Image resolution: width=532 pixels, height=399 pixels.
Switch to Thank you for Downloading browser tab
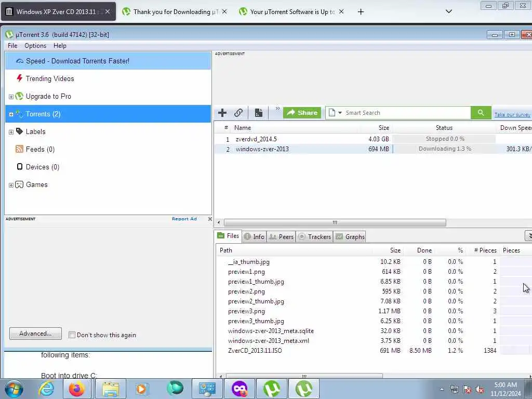pyautogui.click(x=175, y=11)
